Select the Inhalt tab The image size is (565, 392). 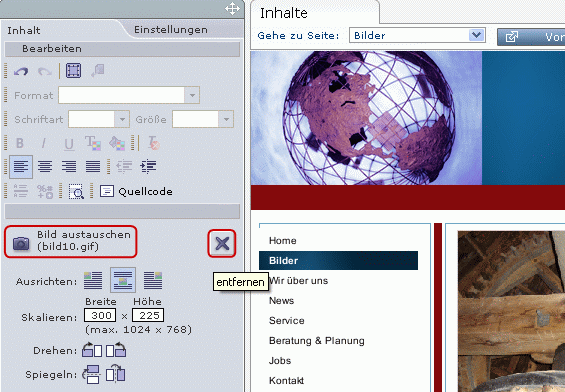[24, 30]
